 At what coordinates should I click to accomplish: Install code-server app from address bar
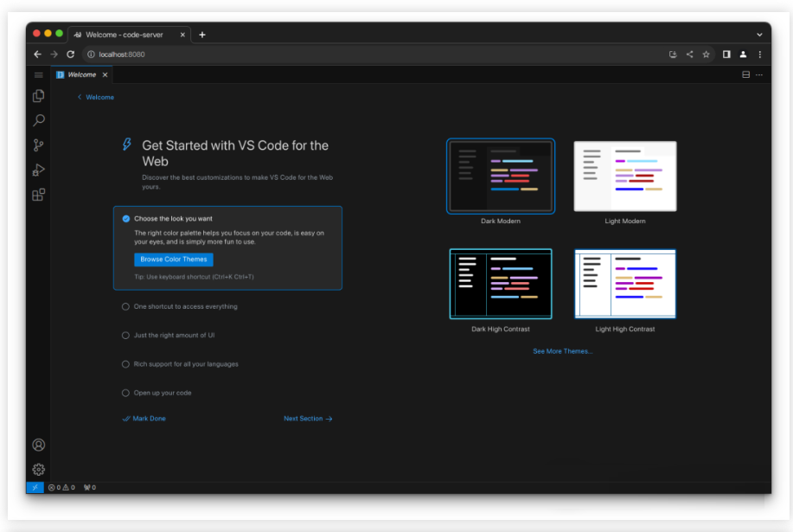pos(673,54)
